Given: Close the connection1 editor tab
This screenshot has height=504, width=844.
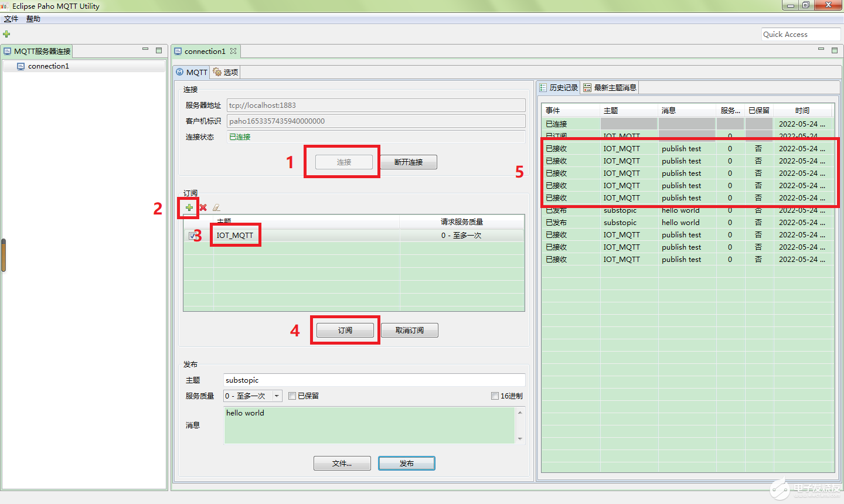Looking at the screenshot, I should (x=233, y=51).
